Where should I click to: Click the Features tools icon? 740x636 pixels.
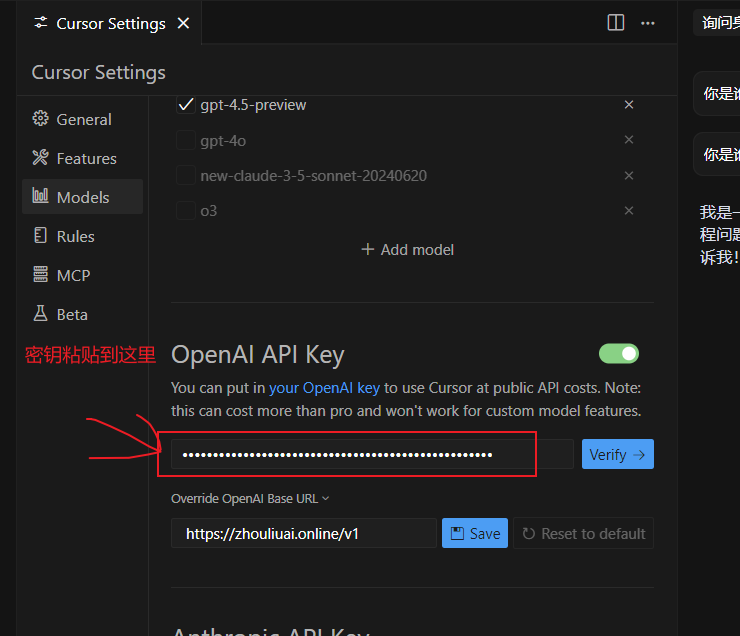point(41,158)
